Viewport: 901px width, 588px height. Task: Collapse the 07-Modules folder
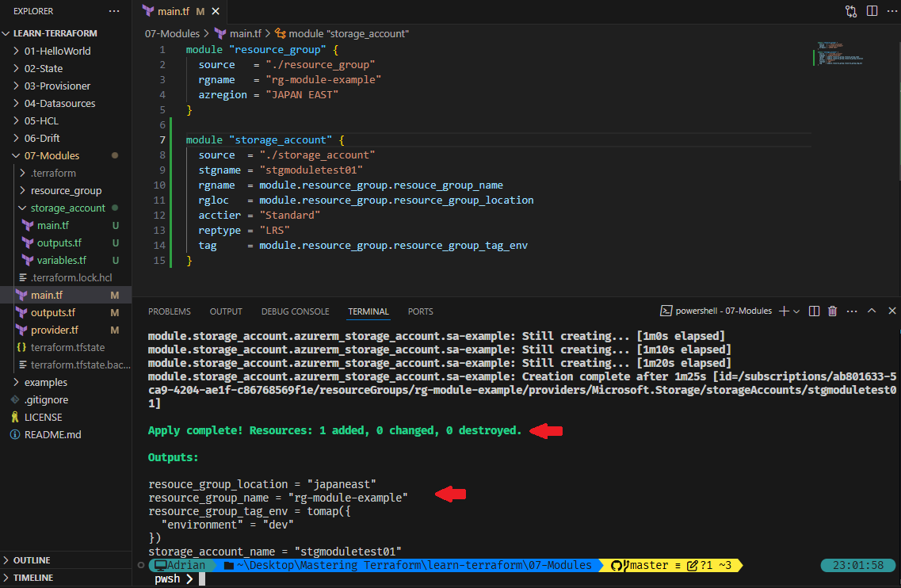(x=16, y=156)
